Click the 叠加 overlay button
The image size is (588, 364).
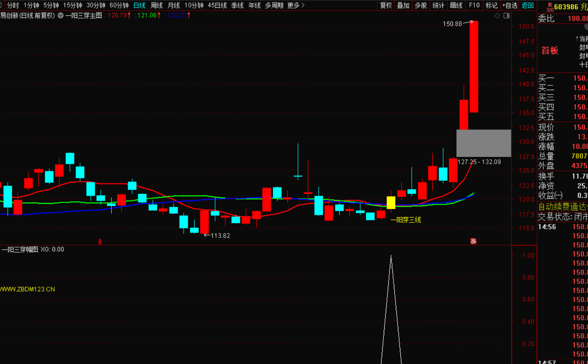[403, 5]
